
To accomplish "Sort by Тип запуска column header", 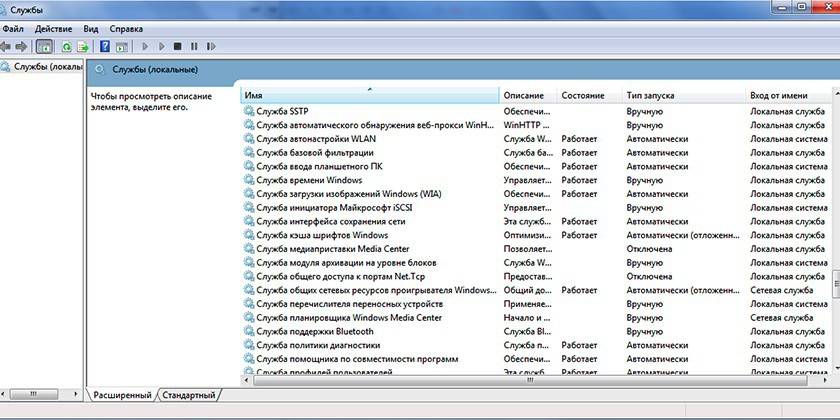I will (x=683, y=95).
